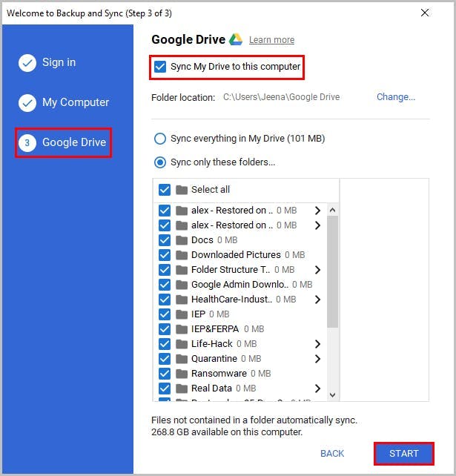Toggle the Select all checkbox
456x476 pixels.
(165, 190)
